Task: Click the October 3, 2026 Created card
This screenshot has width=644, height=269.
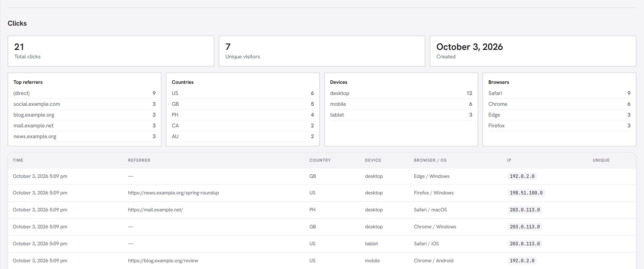Action: pos(533,51)
